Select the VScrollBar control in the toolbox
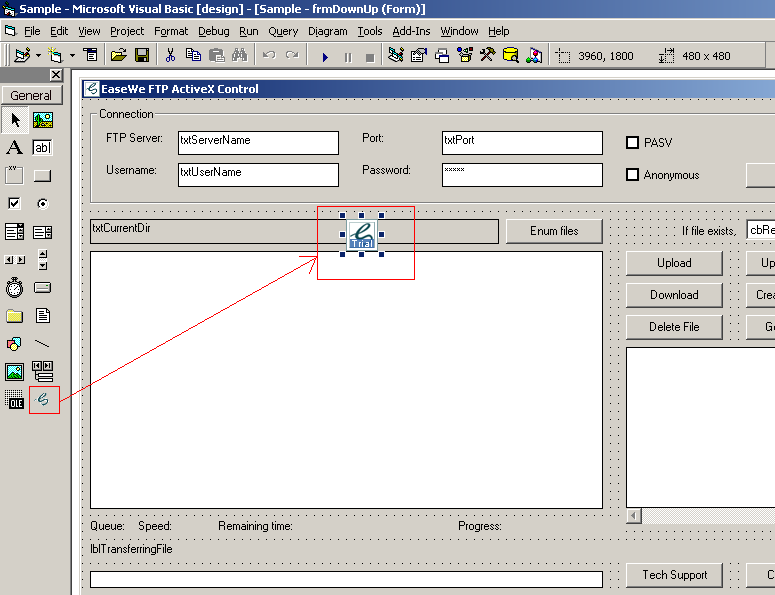Image resolution: width=775 pixels, height=595 pixels. 43,259
